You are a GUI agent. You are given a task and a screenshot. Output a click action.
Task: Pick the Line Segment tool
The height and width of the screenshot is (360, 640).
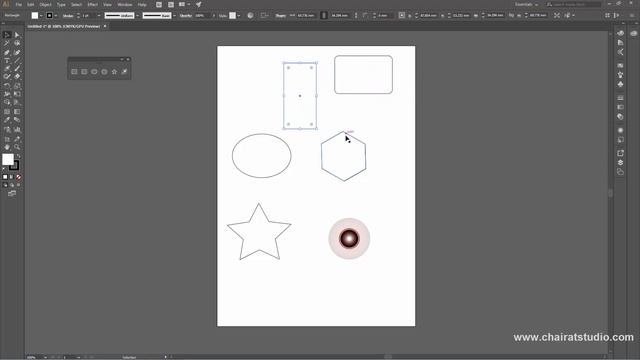(17, 60)
